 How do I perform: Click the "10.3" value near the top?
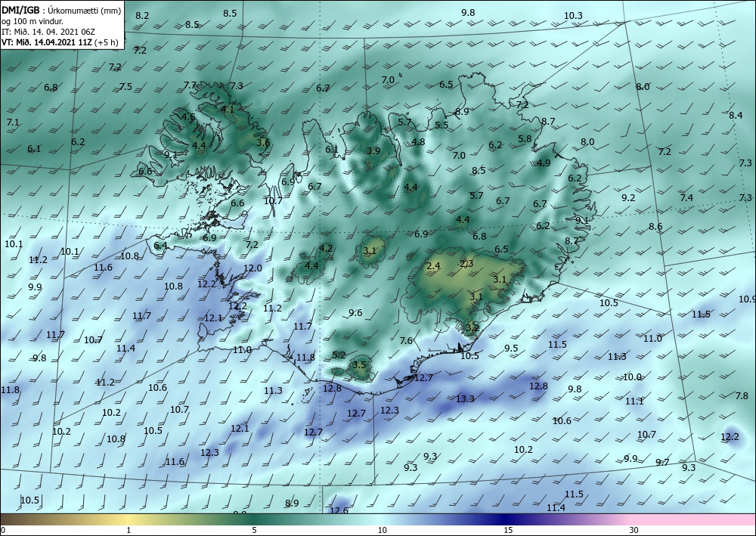pyautogui.click(x=573, y=15)
